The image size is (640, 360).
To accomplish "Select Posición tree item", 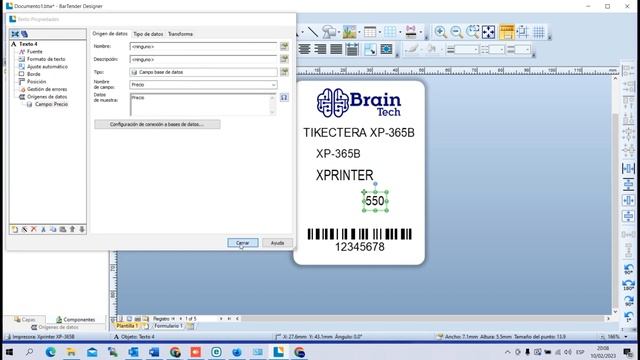I will point(36,81).
